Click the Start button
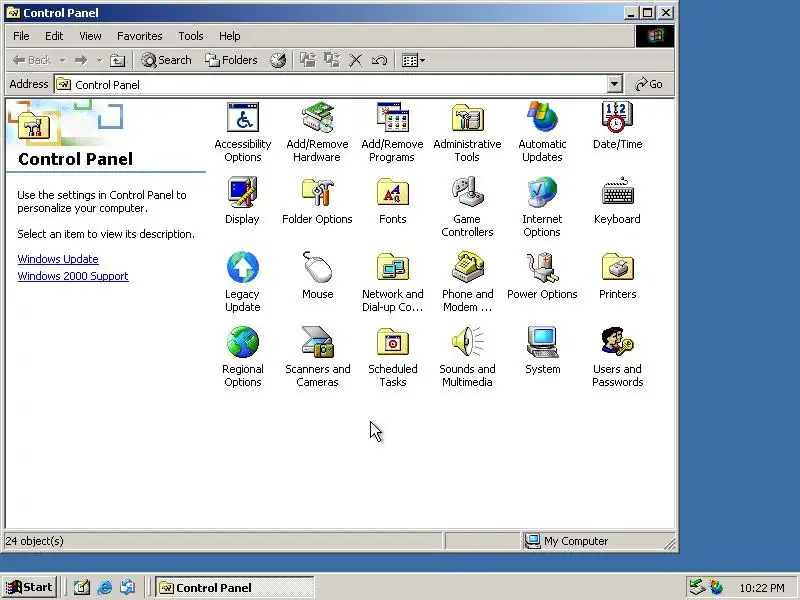This screenshot has height=600, width=800. click(x=30, y=588)
